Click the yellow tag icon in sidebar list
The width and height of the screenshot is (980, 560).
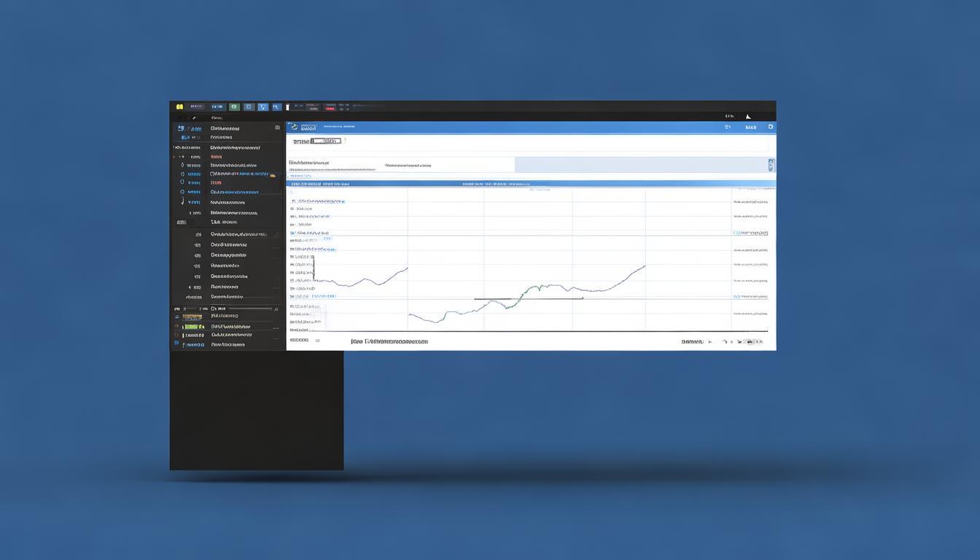(273, 175)
